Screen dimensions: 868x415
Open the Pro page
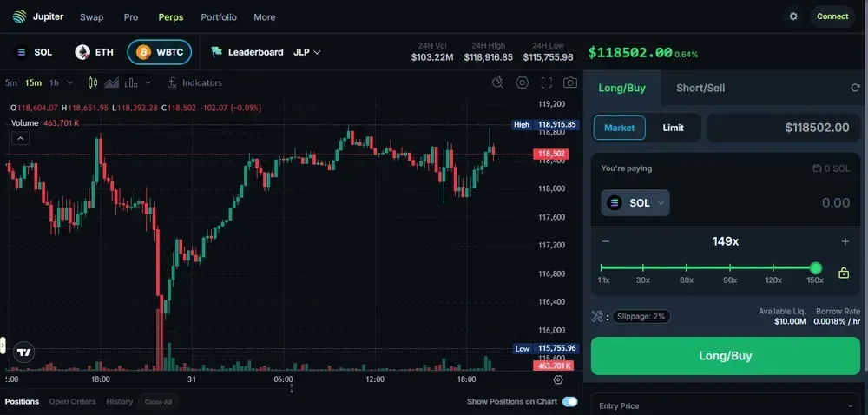click(131, 17)
